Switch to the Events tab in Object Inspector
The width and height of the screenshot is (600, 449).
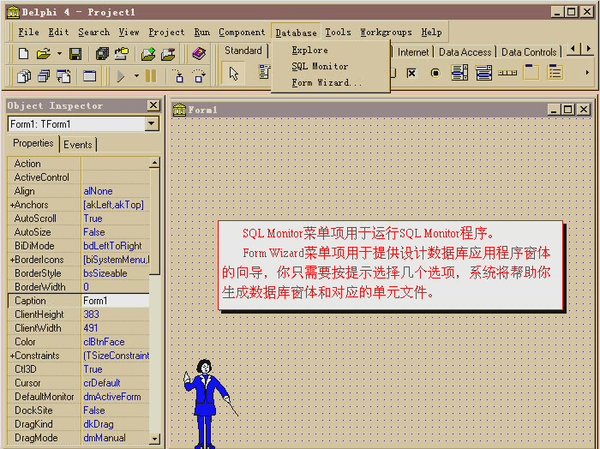tap(77, 145)
